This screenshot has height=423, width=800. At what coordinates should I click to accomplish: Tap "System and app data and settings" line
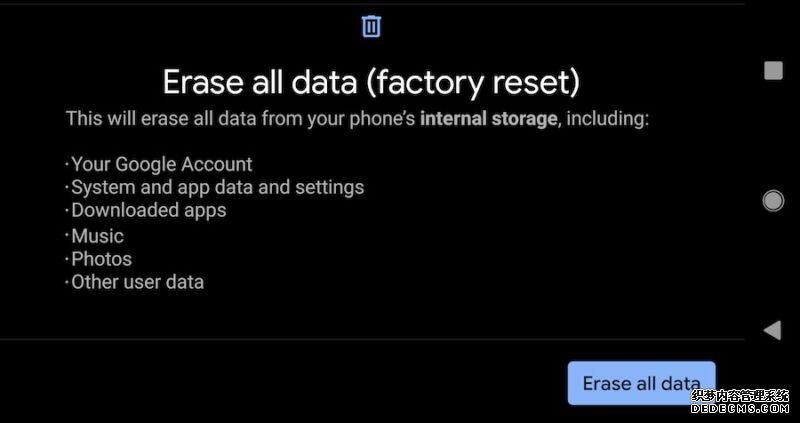point(215,188)
